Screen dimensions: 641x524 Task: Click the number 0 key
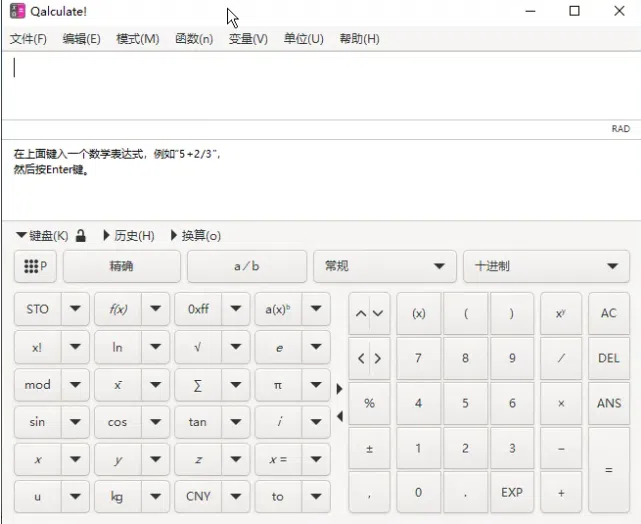419,493
